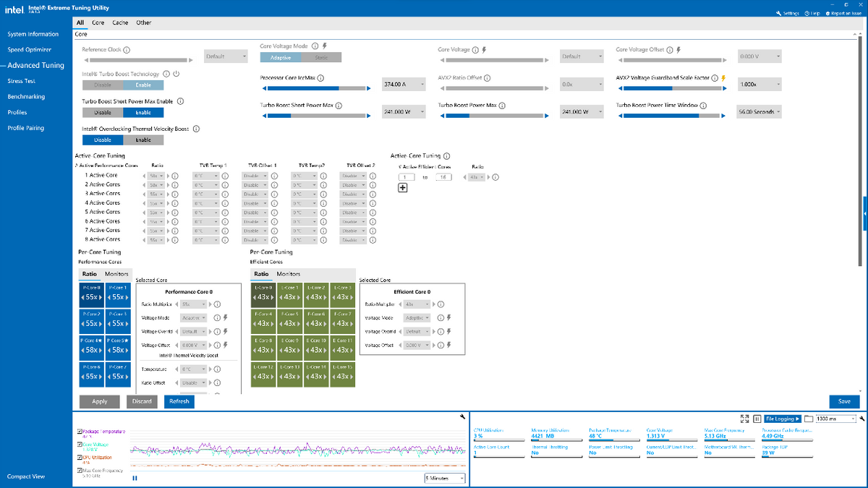Screen dimensions: 868x488
Task: Click power icon next to Turbo Boost Technology
Action: [176, 74]
